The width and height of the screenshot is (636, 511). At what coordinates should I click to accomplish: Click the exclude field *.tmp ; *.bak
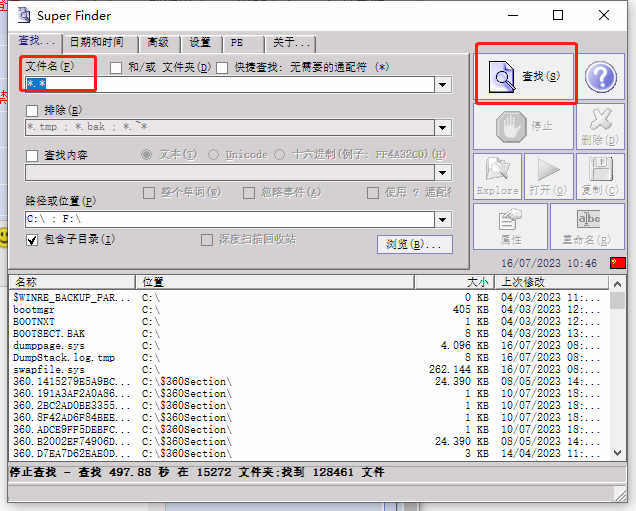pos(230,128)
